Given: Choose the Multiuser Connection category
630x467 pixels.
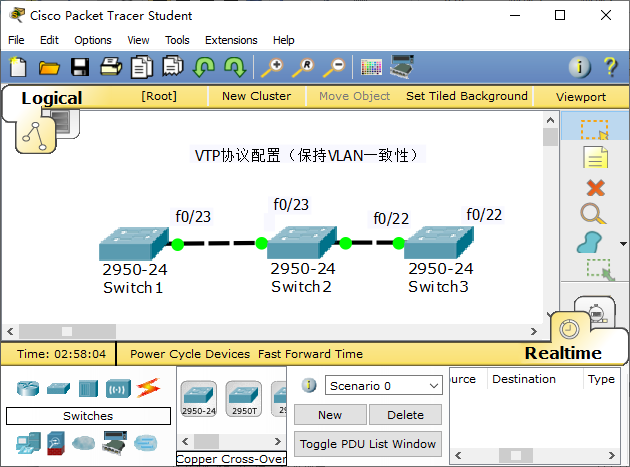Looking at the screenshot, I should [x=145, y=443].
